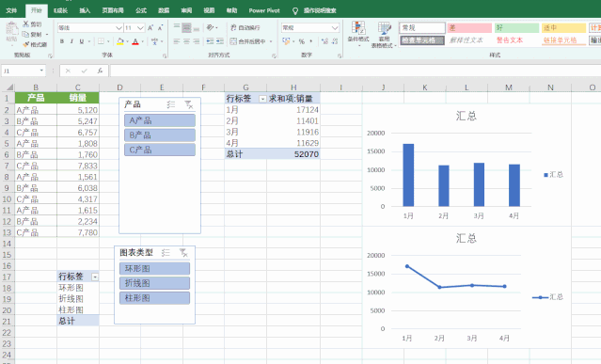Toggle middle vertical alignment
This screenshot has width=601, height=364.
coord(186,27)
